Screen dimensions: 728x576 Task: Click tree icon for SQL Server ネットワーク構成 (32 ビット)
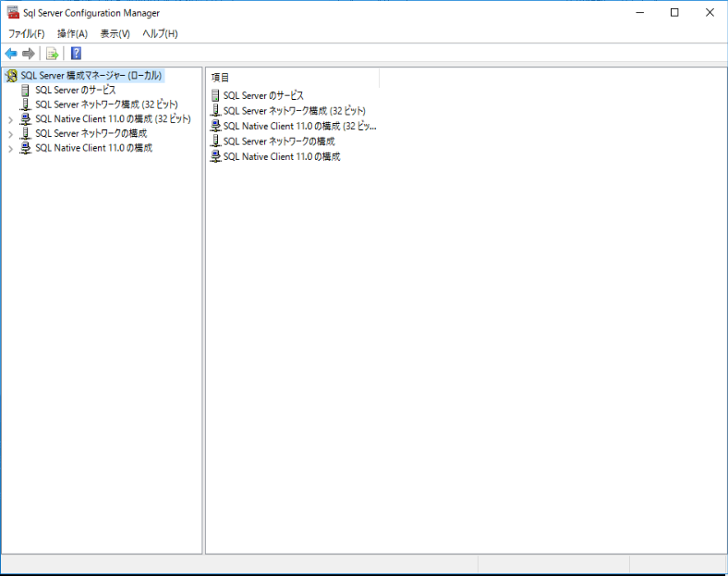(x=25, y=104)
